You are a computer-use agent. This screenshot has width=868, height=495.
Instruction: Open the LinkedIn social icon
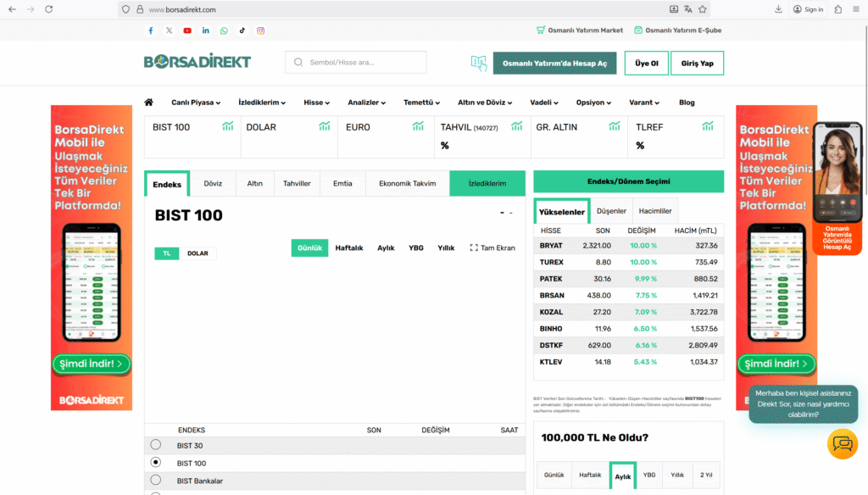[x=206, y=31]
